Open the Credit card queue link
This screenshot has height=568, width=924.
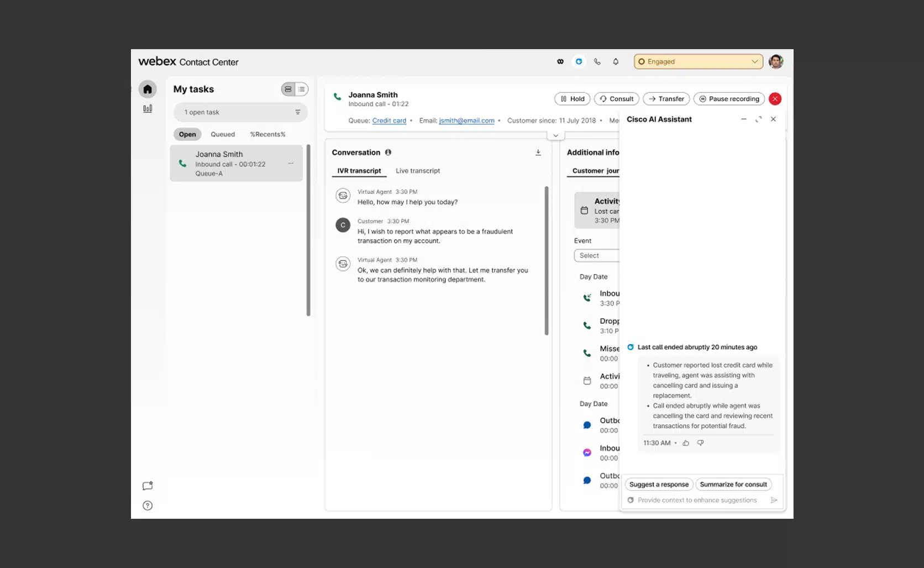[x=389, y=120]
